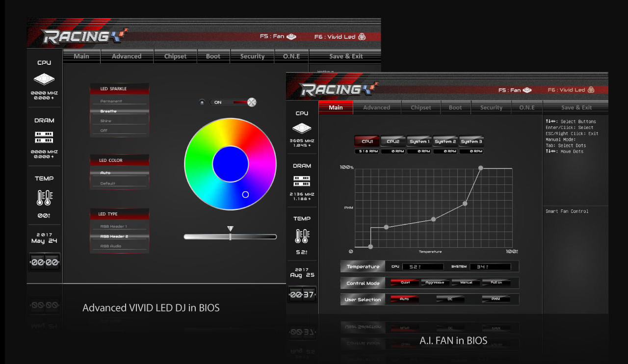Select Auto under LED COLOR

coord(119,173)
